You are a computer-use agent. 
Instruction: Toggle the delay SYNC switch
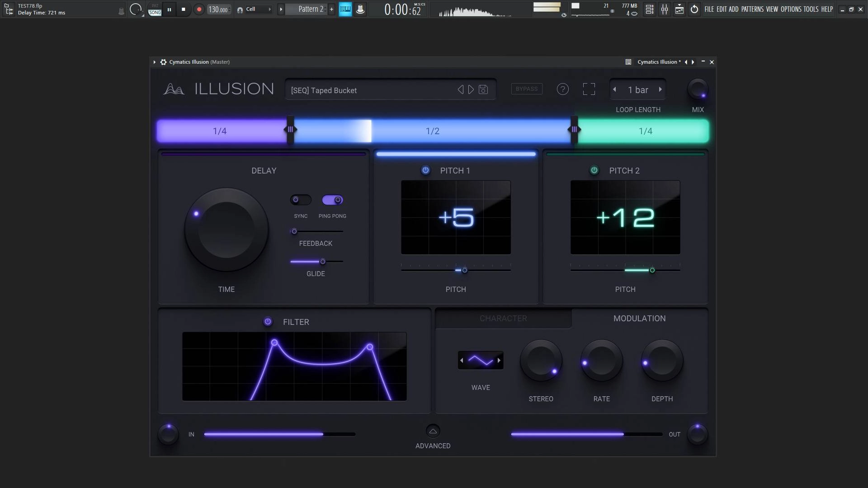[301, 200]
